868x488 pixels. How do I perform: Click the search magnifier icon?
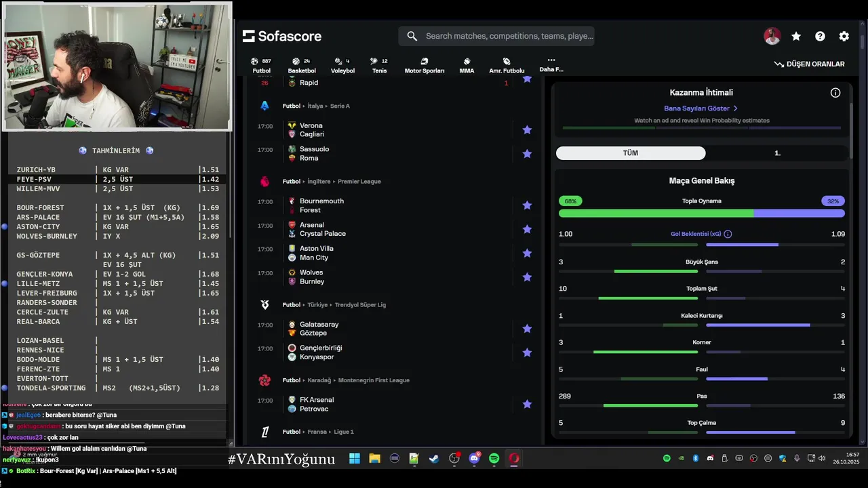tap(412, 37)
